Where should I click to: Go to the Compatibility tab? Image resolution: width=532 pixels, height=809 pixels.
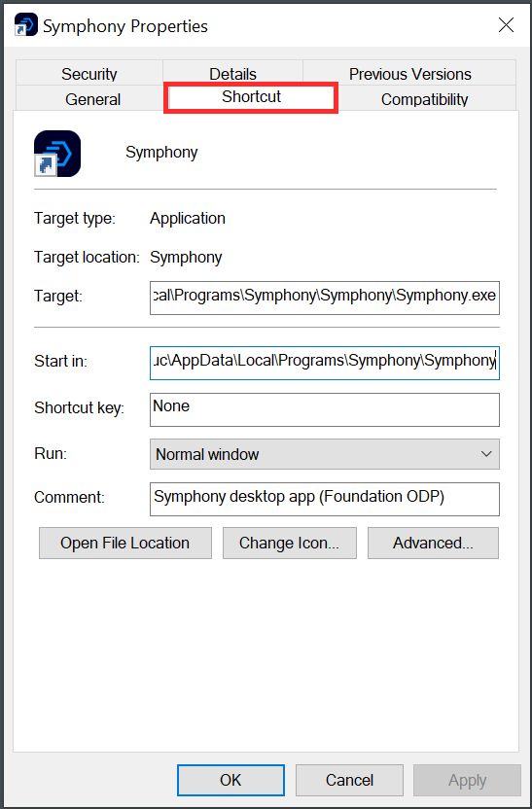point(424,98)
